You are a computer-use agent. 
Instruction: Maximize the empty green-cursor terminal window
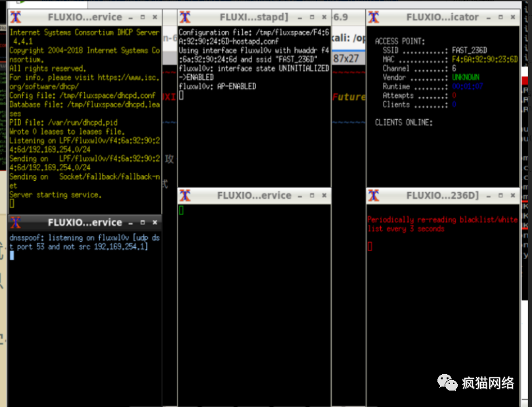tap(312, 195)
